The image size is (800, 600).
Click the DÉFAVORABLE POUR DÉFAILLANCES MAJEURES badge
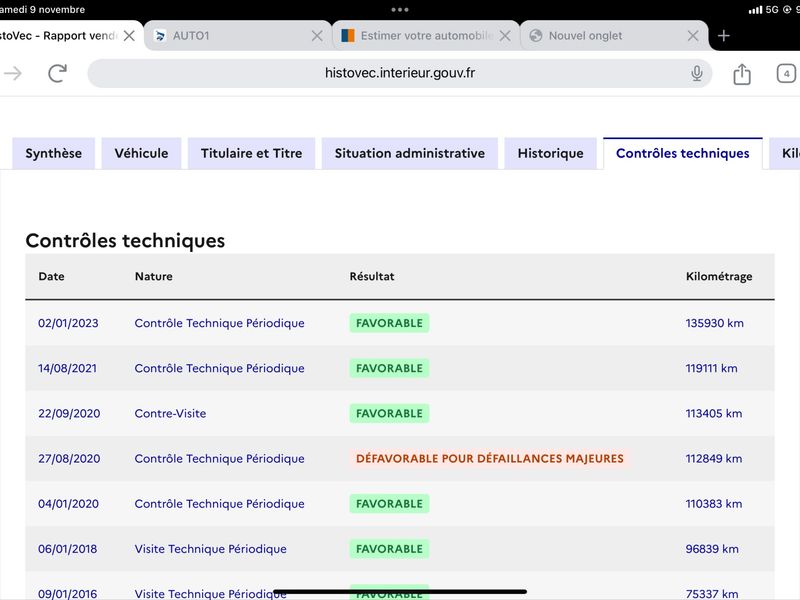489,459
